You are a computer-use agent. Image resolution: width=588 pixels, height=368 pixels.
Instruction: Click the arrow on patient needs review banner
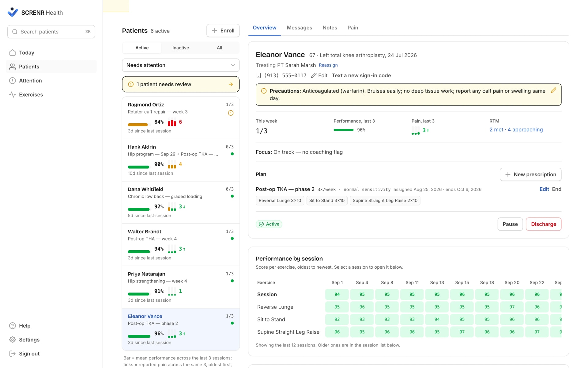point(231,84)
